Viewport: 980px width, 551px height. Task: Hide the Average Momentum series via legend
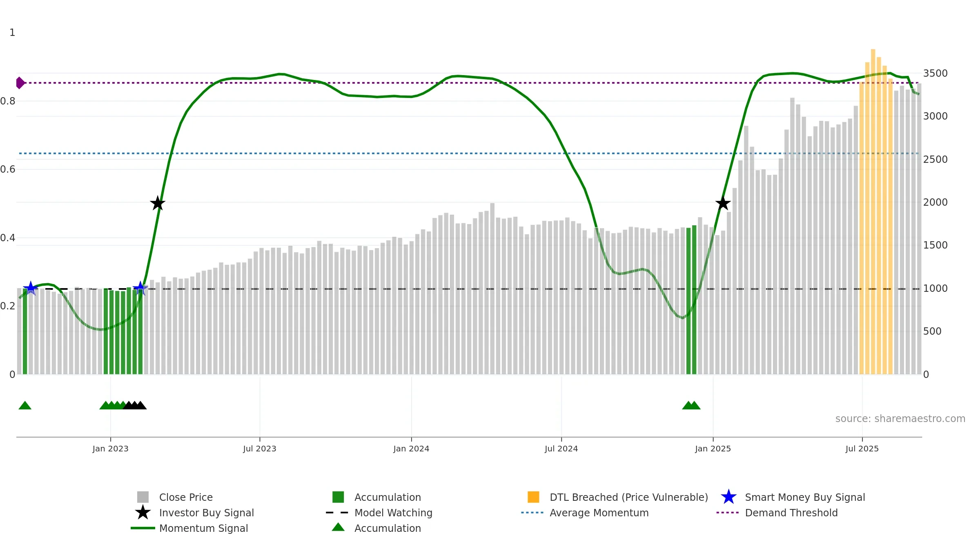[x=599, y=513]
